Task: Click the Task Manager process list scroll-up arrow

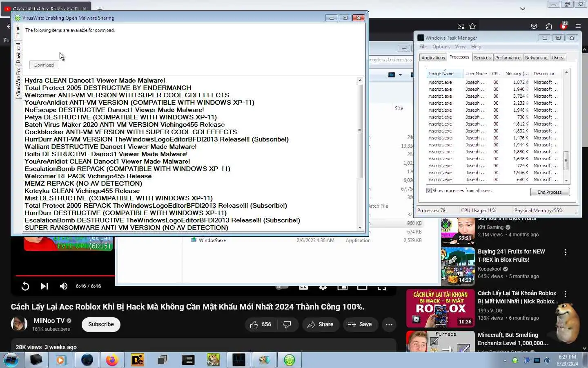Action: [x=566, y=72]
